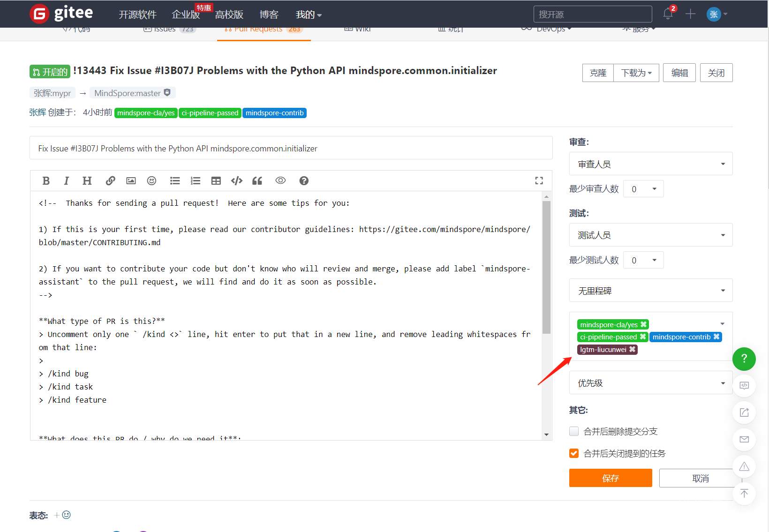Remove the mindspore-contrib label
This screenshot has height=532, width=769.
[x=716, y=337]
